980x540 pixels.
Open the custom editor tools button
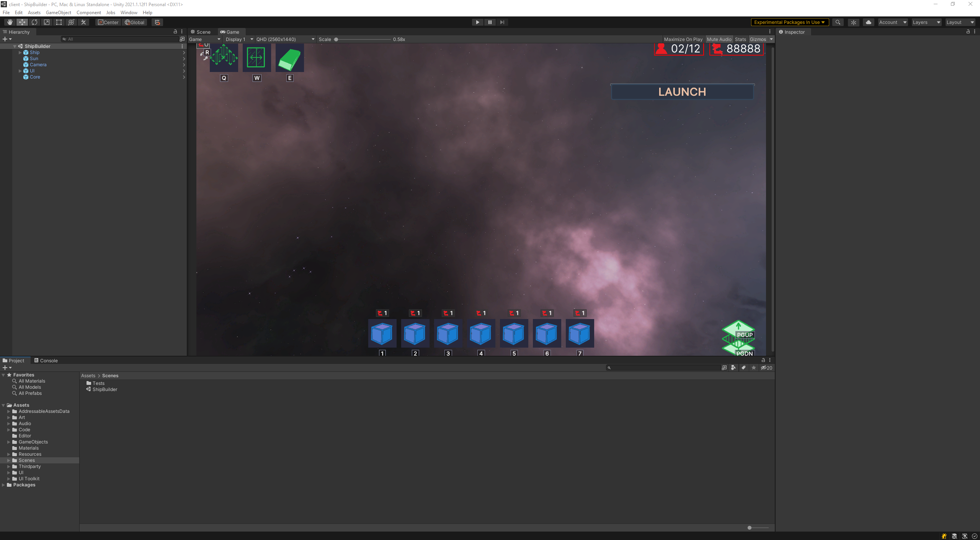[x=83, y=22]
